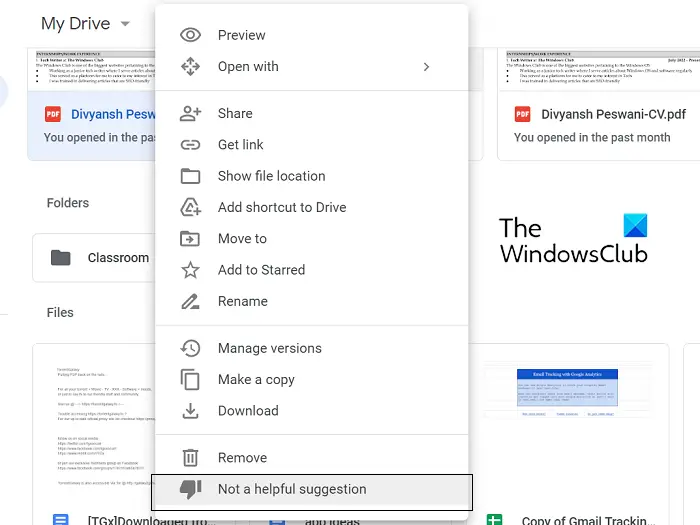Click blue Docs icon beside TGx Downloaded file

[x=61, y=520]
